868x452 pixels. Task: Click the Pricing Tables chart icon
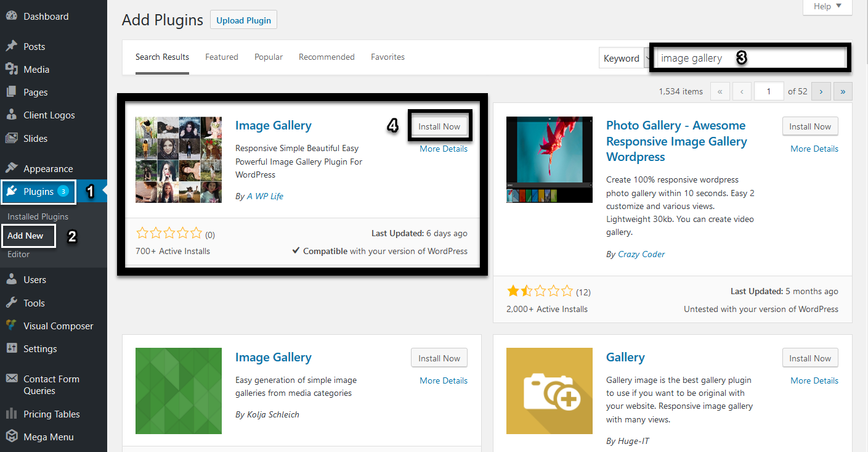11,414
